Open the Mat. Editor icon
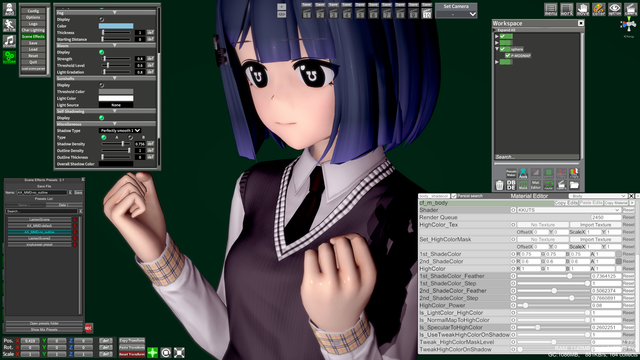 (536, 185)
